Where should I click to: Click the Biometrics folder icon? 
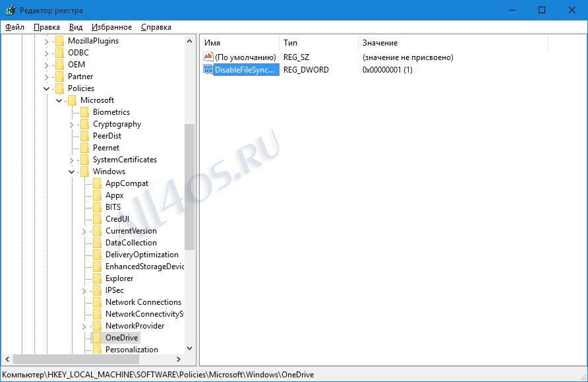point(85,112)
